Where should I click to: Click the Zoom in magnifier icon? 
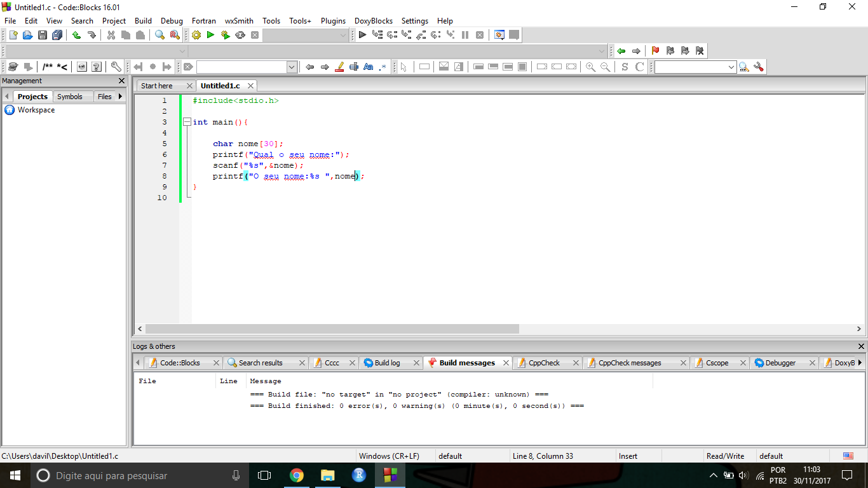590,67
